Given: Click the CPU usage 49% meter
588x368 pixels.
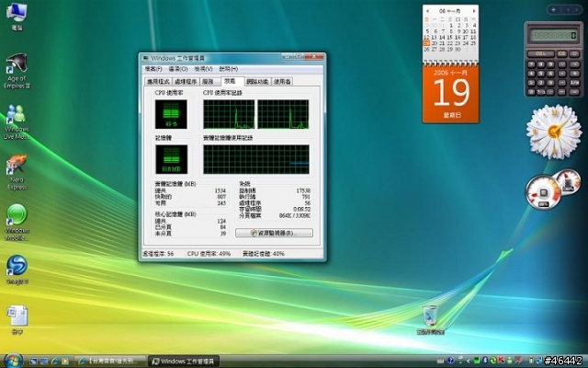Looking at the screenshot, I should (x=171, y=114).
